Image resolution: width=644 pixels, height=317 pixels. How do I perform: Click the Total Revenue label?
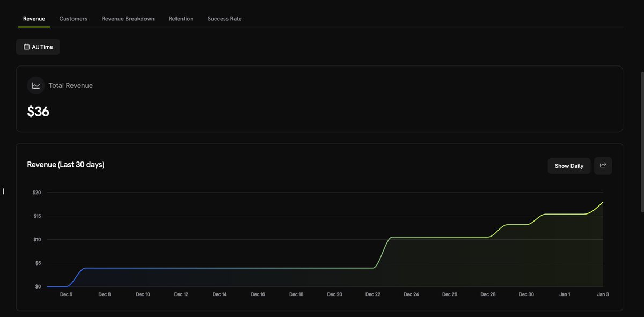(70, 86)
